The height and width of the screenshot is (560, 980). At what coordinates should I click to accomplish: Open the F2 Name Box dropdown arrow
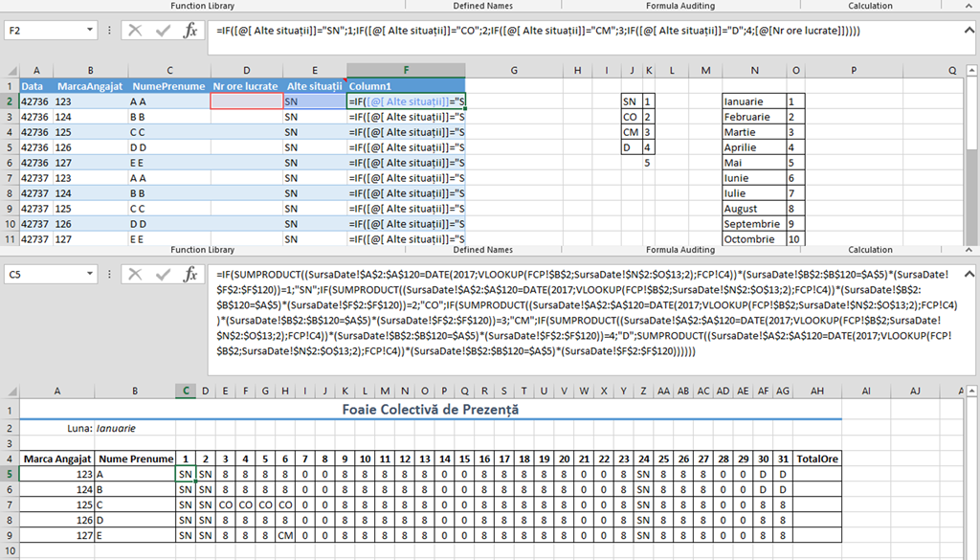[90, 31]
